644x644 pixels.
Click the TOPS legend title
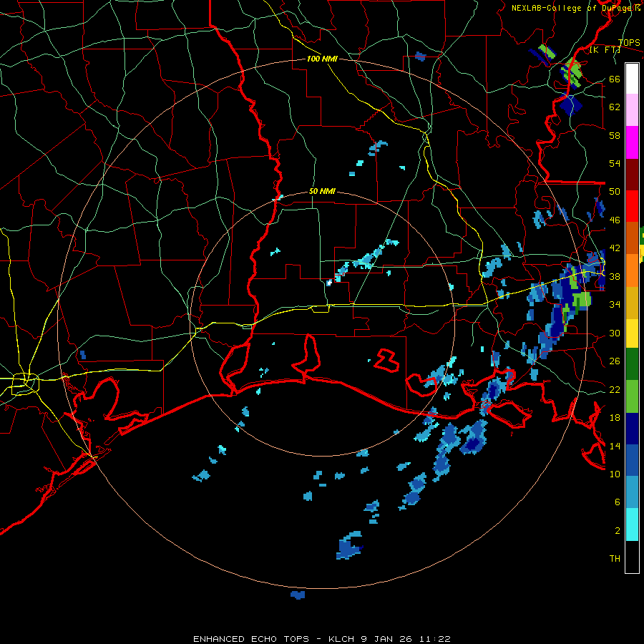pos(629,43)
